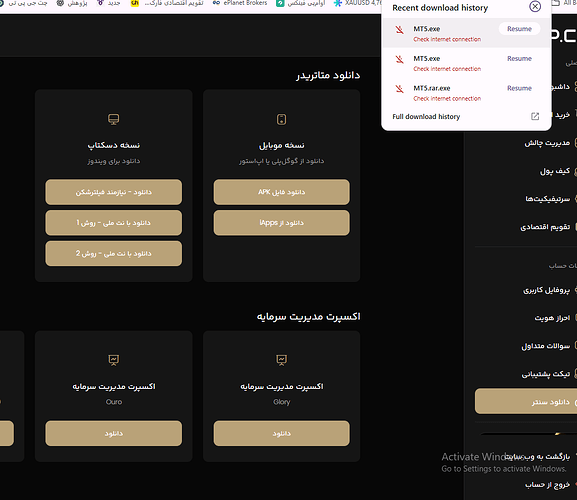Open کیف پول in the sidebar
Viewport: 577px width, 500px height.
tap(555, 171)
